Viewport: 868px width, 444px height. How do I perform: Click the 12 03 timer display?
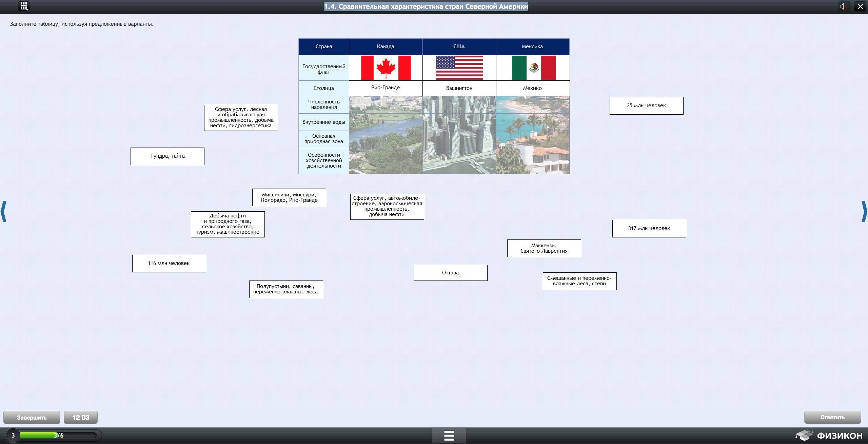[80, 418]
